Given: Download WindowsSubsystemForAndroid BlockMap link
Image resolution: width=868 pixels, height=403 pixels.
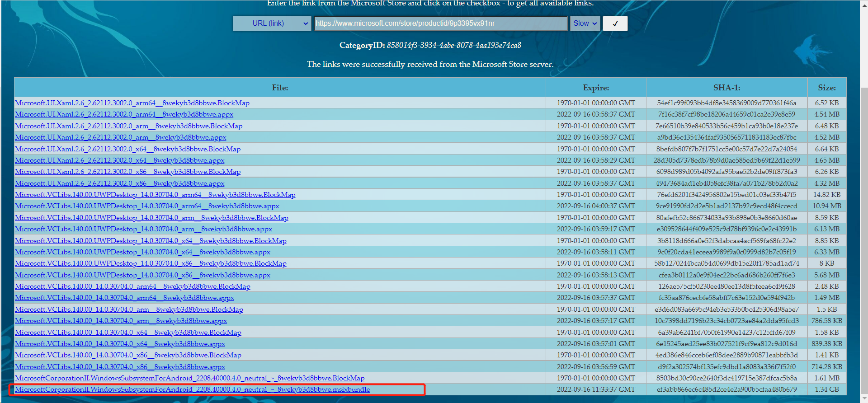Looking at the screenshot, I should tap(189, 378).
